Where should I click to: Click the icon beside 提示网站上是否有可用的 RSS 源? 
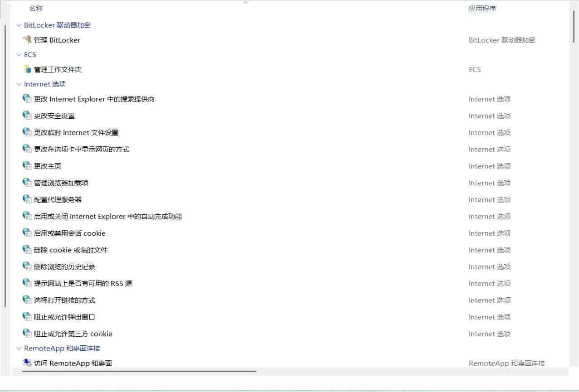(27, 283)
